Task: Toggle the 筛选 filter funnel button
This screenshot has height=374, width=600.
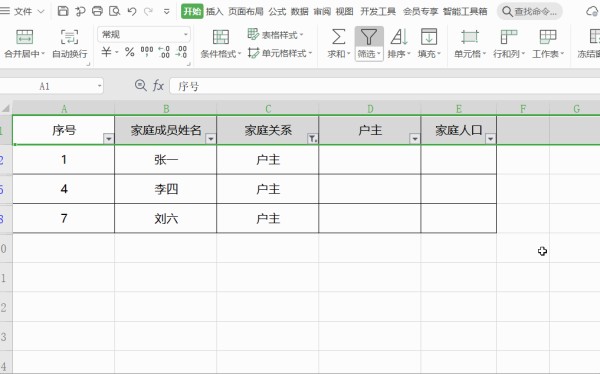Action: click(369, 43)
